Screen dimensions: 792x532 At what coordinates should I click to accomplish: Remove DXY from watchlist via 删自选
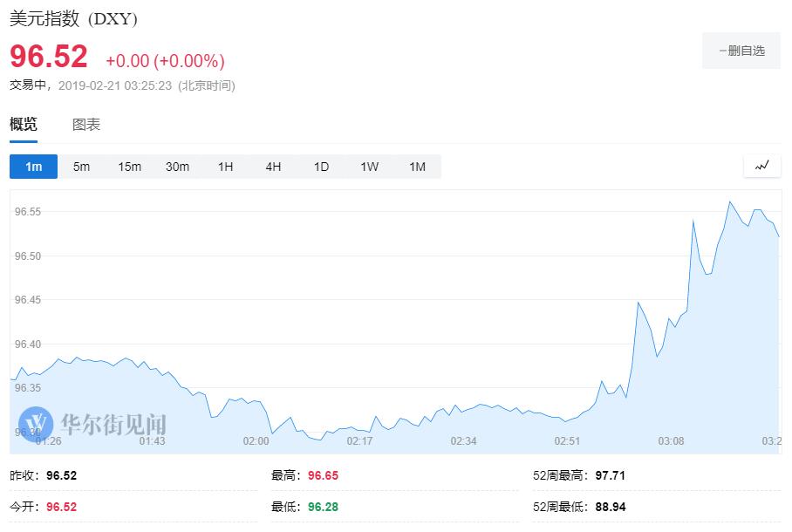[741, 51]
